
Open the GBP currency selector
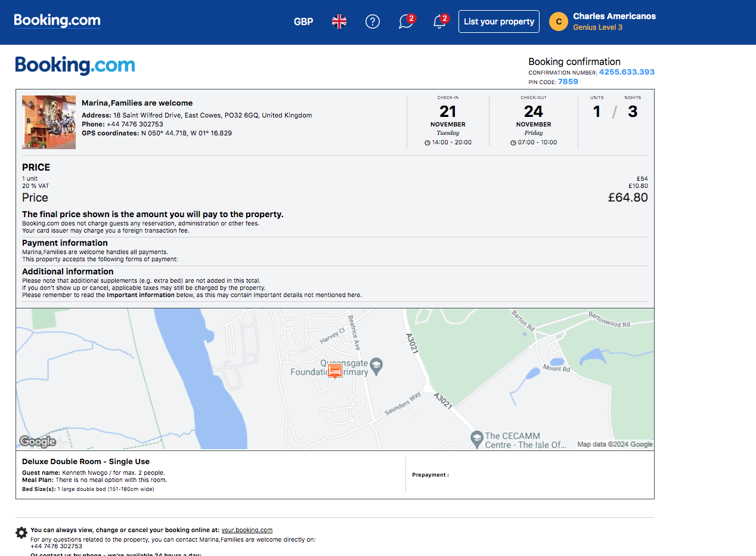coord(303,21)
